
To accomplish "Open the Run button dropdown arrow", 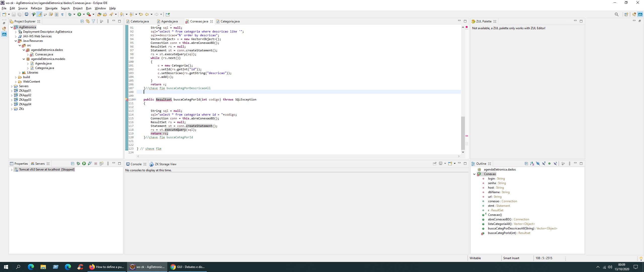I will pos(84,14).
